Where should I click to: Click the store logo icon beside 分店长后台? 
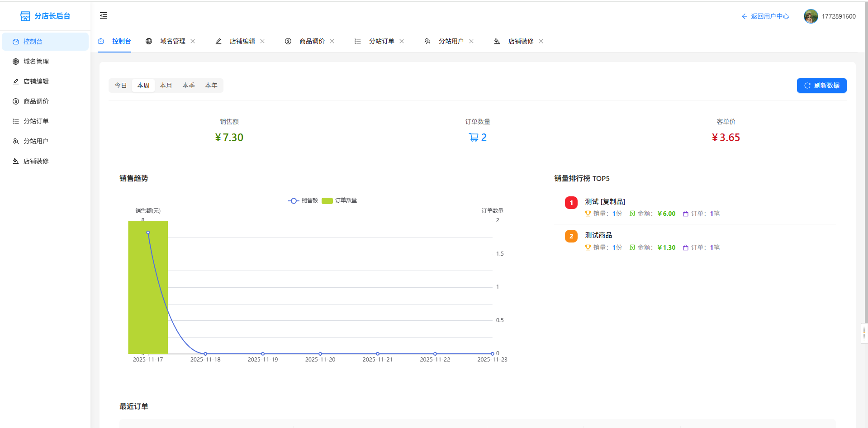coord(25,16)
